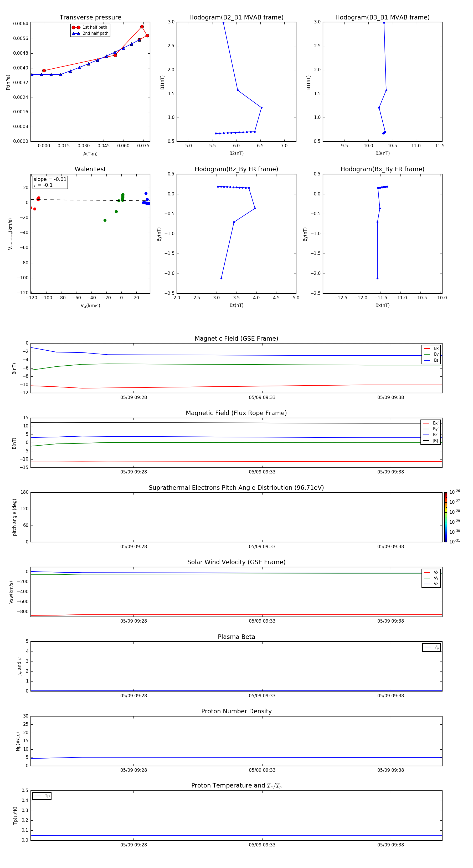Select the "Vx" legend entry
The image size is (473, 868).
point(431,572)
